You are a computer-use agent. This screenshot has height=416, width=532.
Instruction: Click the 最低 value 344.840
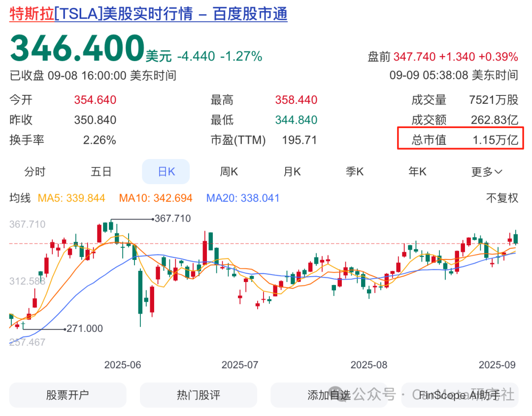point(296,120)
